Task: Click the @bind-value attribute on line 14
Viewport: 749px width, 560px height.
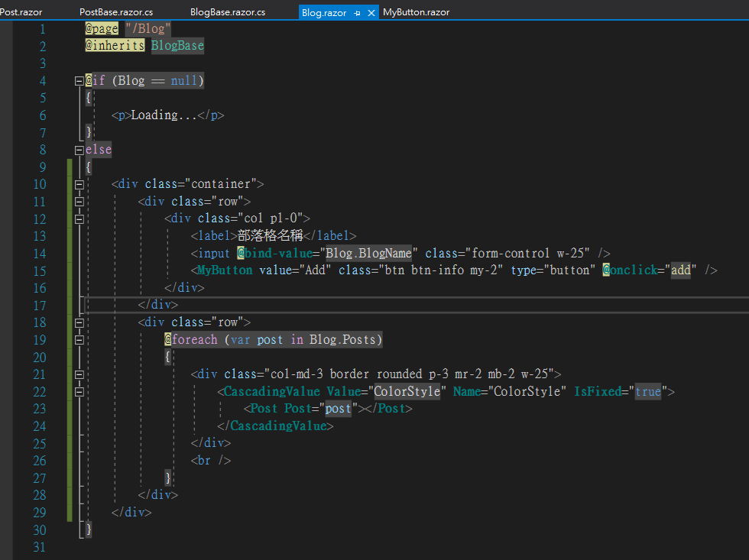Action: click(274, 253)
